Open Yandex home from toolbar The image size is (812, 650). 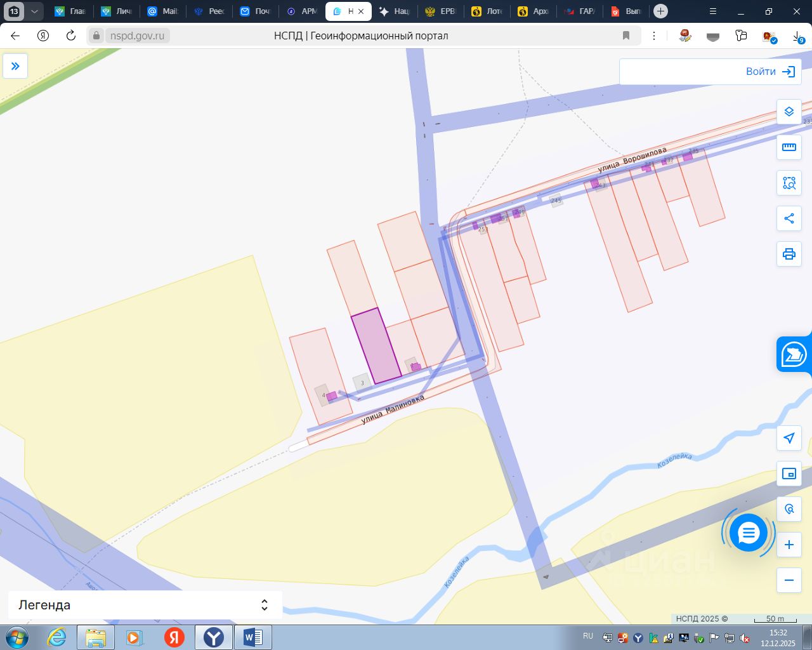(43, 36)
